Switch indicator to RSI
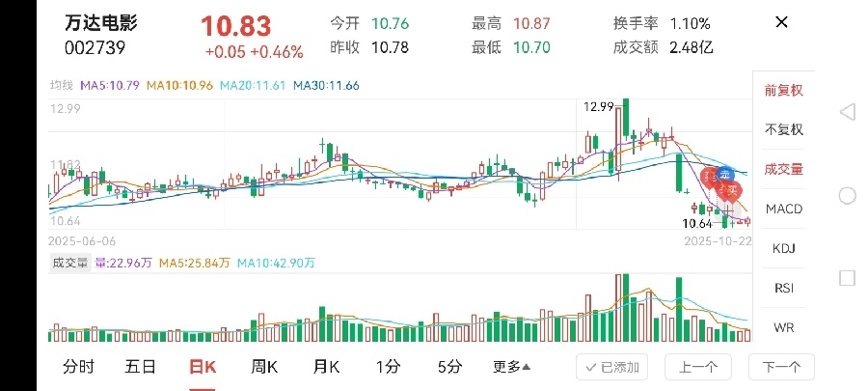The image size is (868, 391). (x=784, y=288)
